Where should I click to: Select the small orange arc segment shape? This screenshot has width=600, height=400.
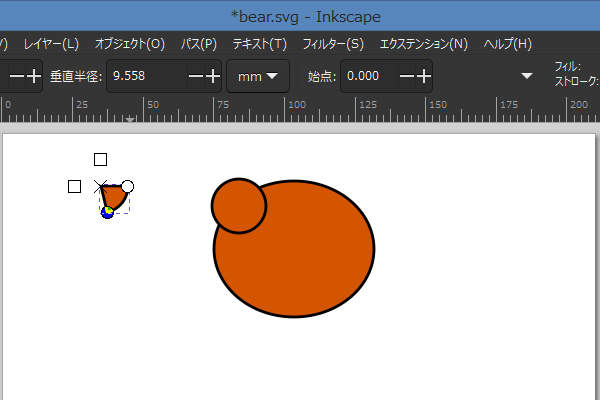click(113, 196)
